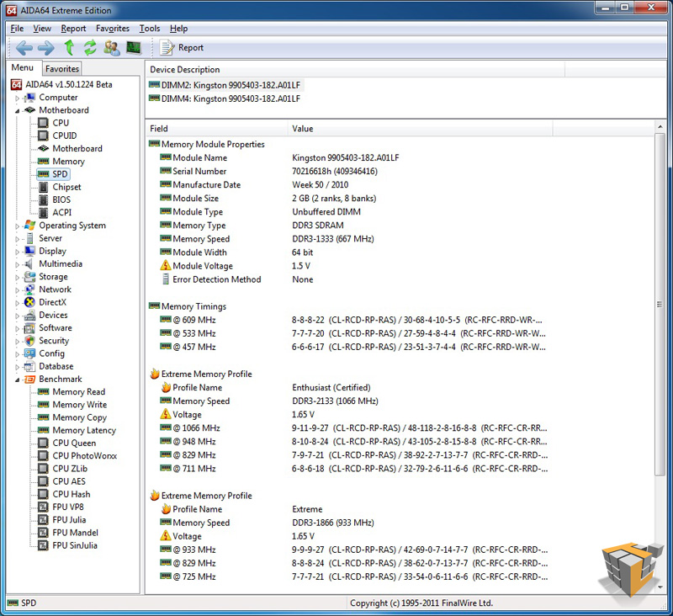Click scrollbar up arrow in details pane
This screenshot has width=673, height=616.
click(660, 126)
